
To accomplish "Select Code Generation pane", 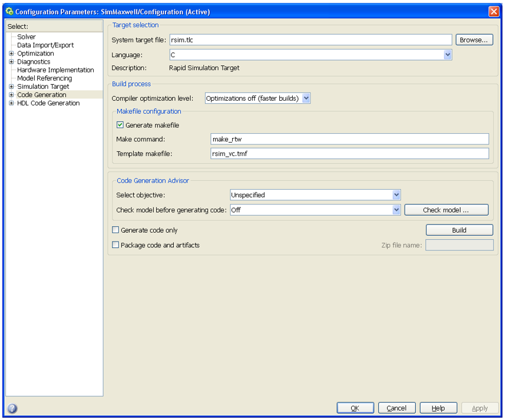I will (42, 95).
